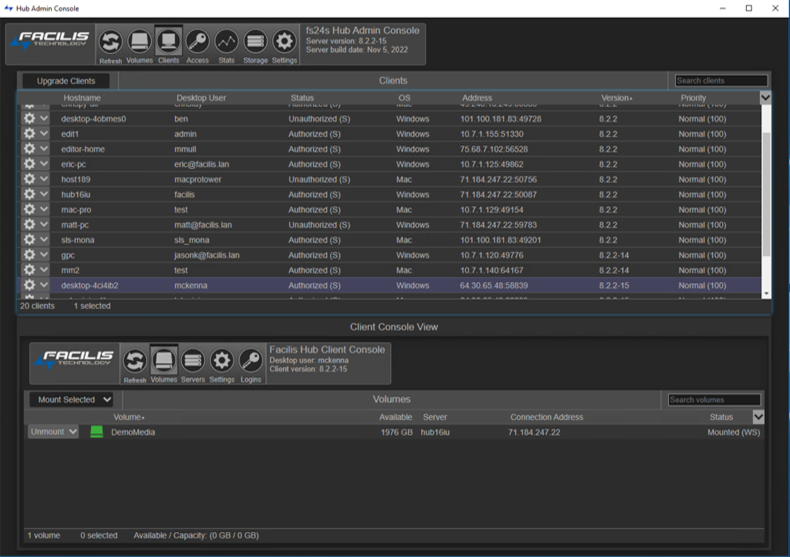Click gear icon for eric-pc row
The image size is (790, 557).
29,164
